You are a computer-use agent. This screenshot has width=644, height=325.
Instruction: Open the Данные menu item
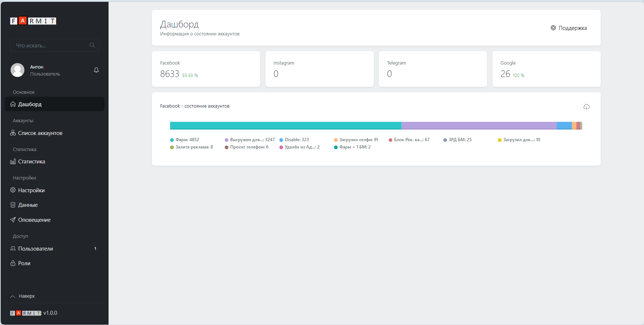point(55,205)
